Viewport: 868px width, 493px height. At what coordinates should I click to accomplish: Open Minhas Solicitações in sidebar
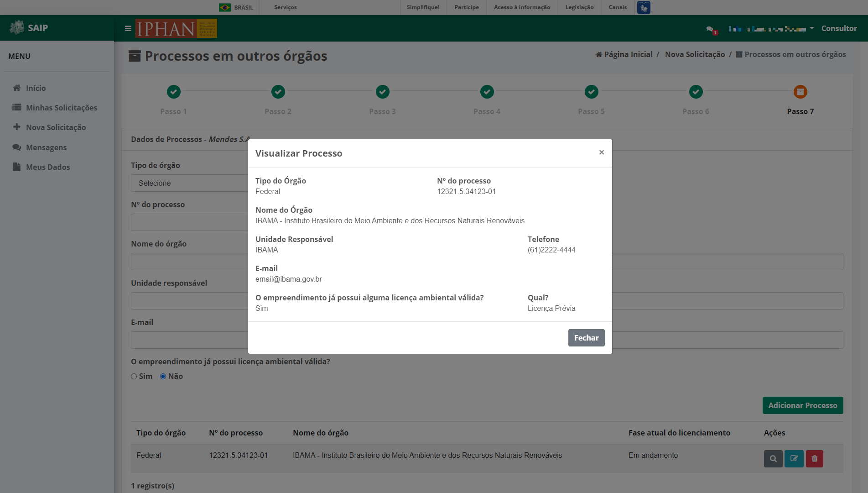[62, 108]
